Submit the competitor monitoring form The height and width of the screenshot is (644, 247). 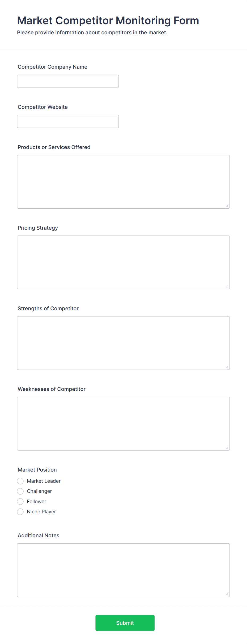[x=125, y=623]
